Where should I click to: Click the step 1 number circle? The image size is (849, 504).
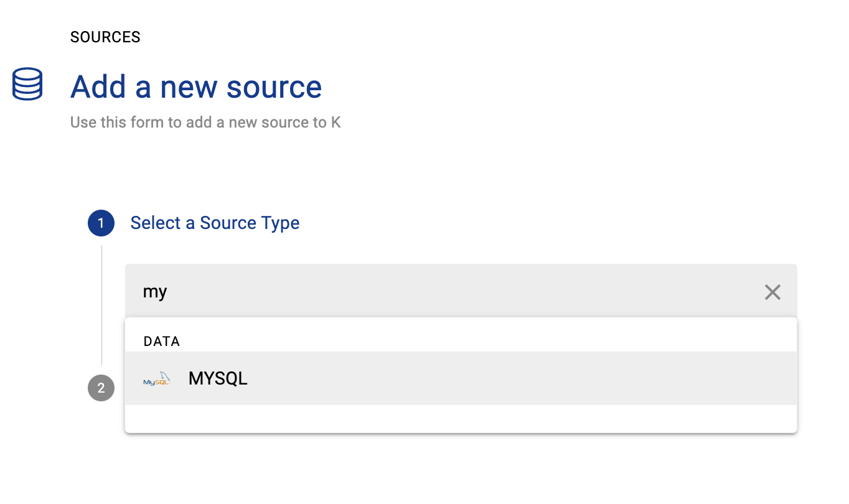point(101,223)
